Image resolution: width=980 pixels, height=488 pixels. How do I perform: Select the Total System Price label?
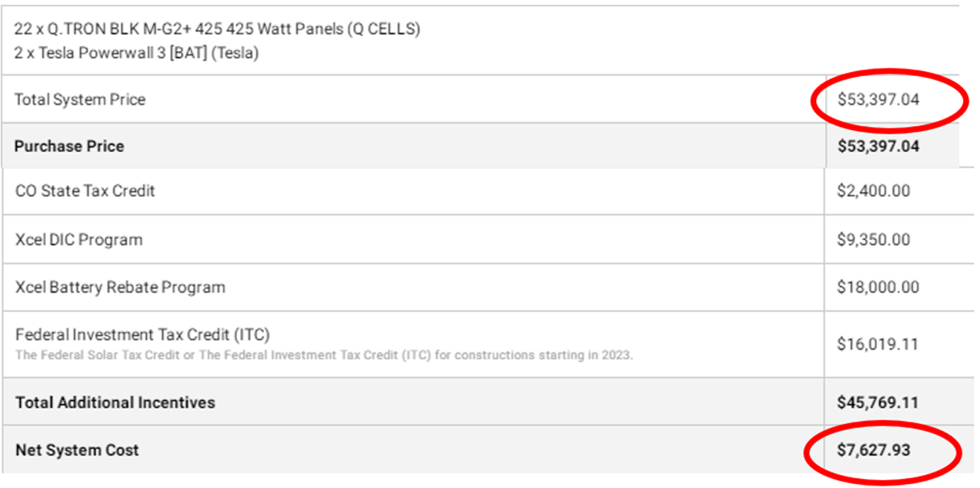tap(80, 100)
